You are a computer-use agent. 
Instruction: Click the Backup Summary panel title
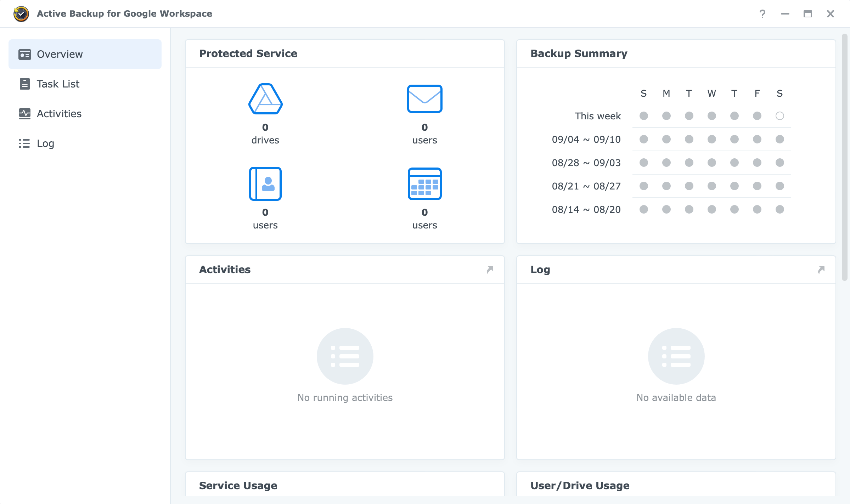[x=579, y=53]
